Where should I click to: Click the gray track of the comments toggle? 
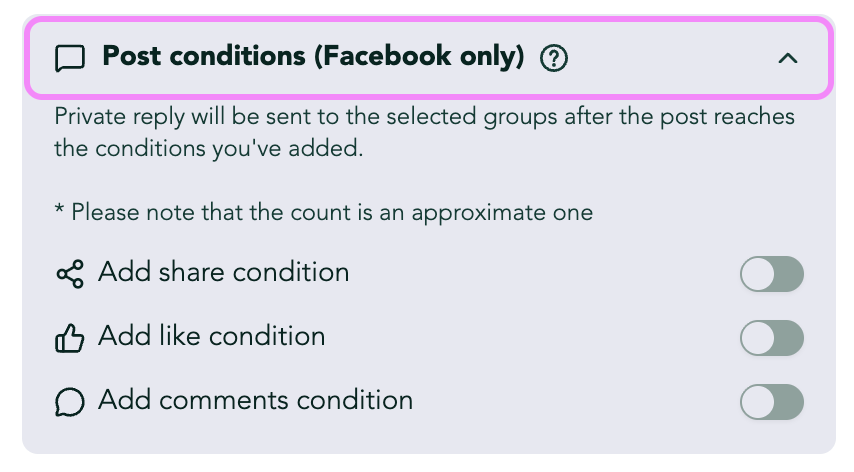tap(789, 402)
